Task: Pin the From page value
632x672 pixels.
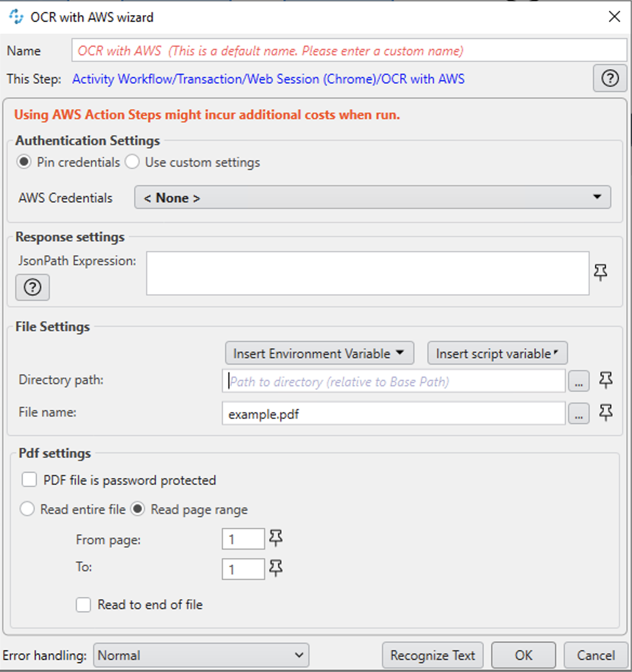Action: 275,538
